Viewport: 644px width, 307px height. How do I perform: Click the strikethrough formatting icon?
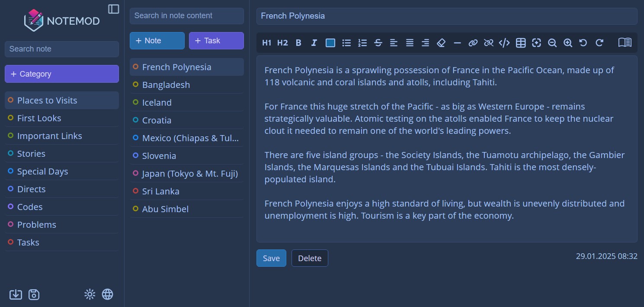[378, 42]
